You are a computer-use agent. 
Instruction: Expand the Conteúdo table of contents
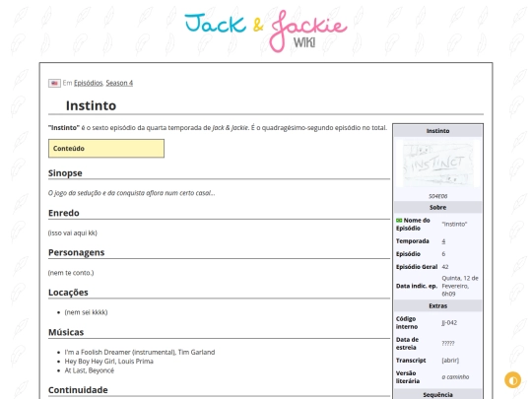(x=106, y=148)
